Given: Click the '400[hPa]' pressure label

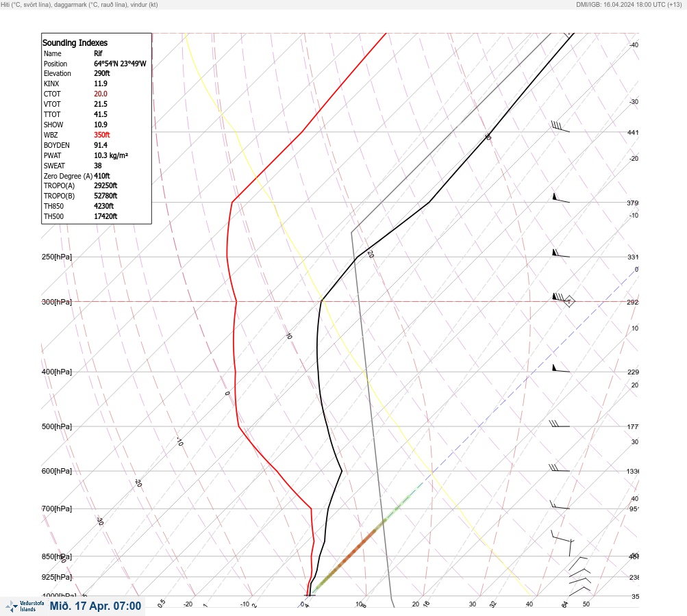Looking at the screenshot, I should click(x=57, y=372).
